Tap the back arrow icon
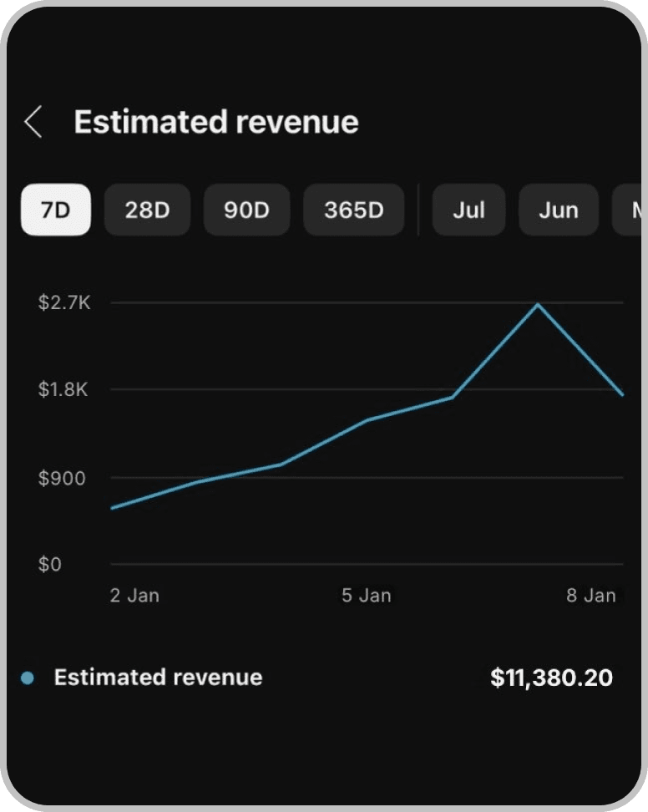 [33, 122]
